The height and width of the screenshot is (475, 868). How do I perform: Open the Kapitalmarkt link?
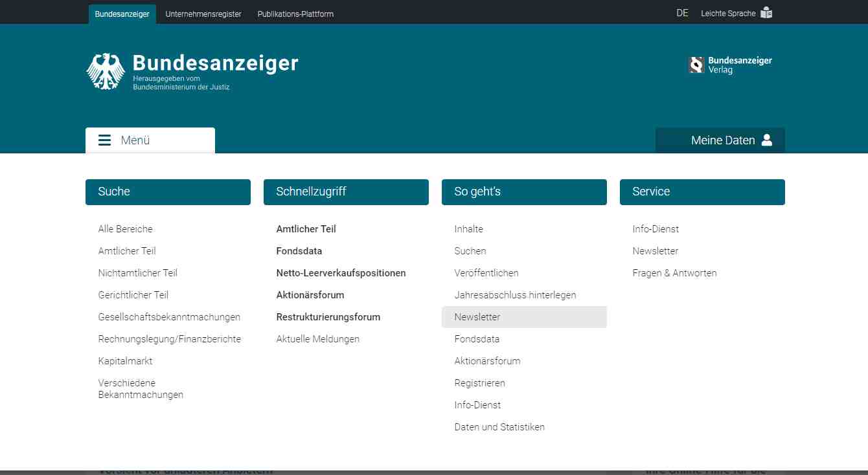(x=126, y=361)
